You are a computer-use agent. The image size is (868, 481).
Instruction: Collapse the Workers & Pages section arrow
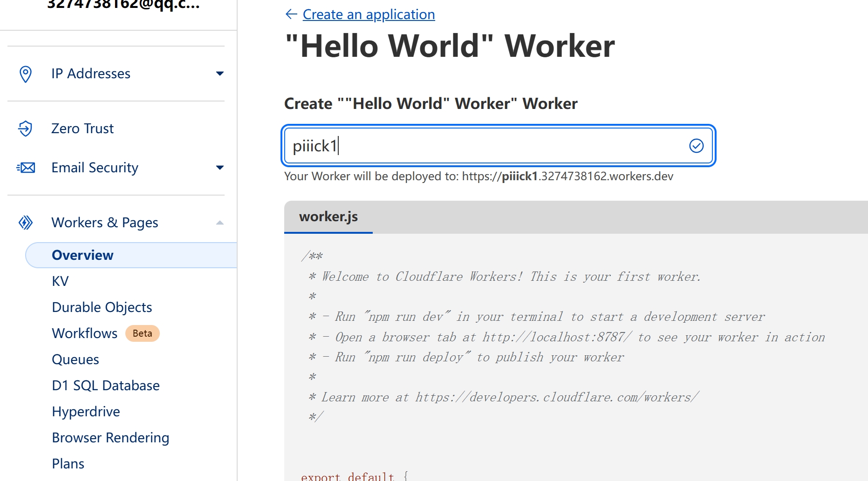pos(220,223)
